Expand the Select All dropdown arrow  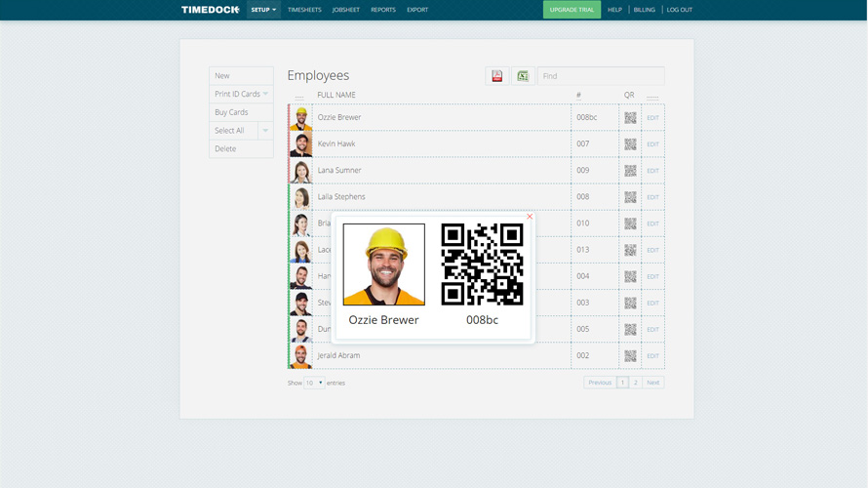pyautogui.click(x=265, y=131)
